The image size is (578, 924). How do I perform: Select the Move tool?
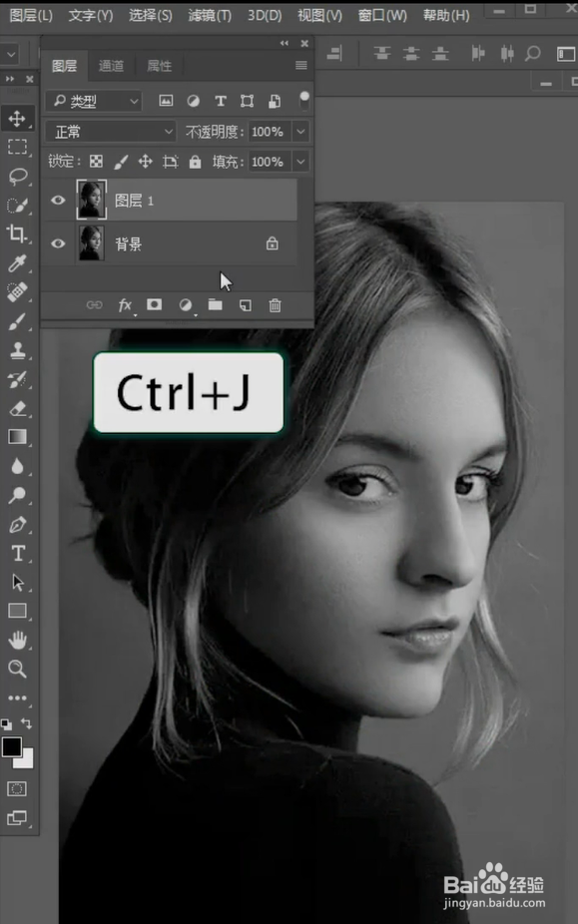tap(17, 119)
